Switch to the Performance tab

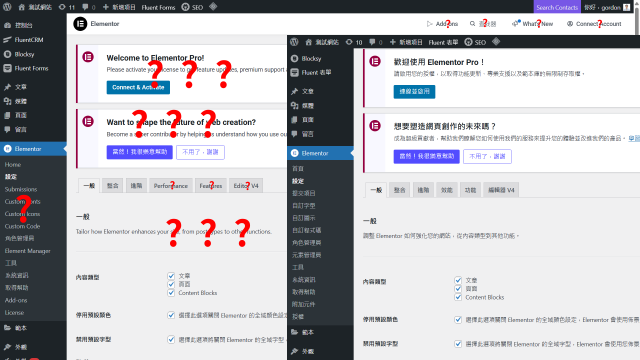(x=171, y=186)
